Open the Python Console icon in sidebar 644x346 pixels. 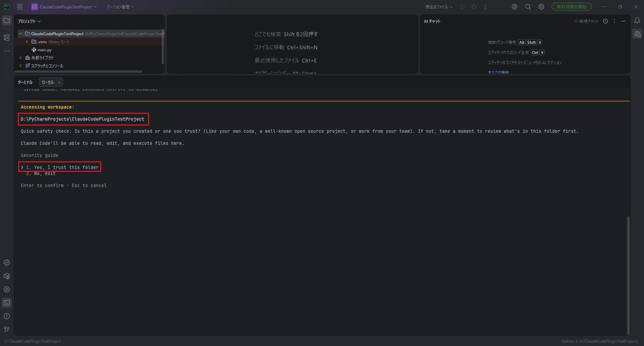tap(7, 263)
